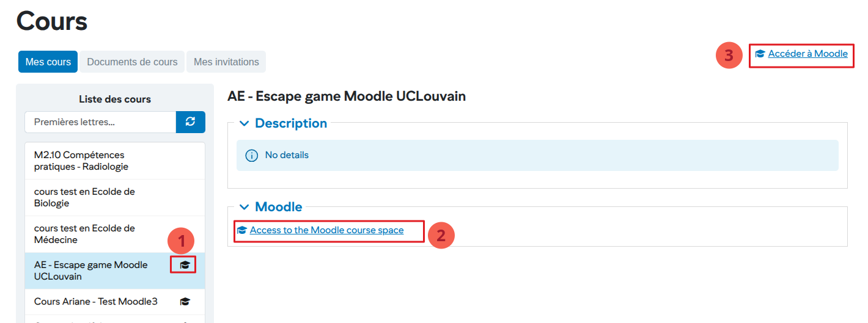This screenshot has height=323, width=868.
Task: Open Cours Ariane - Test Moodle3 course
Action: pos(95,302)
